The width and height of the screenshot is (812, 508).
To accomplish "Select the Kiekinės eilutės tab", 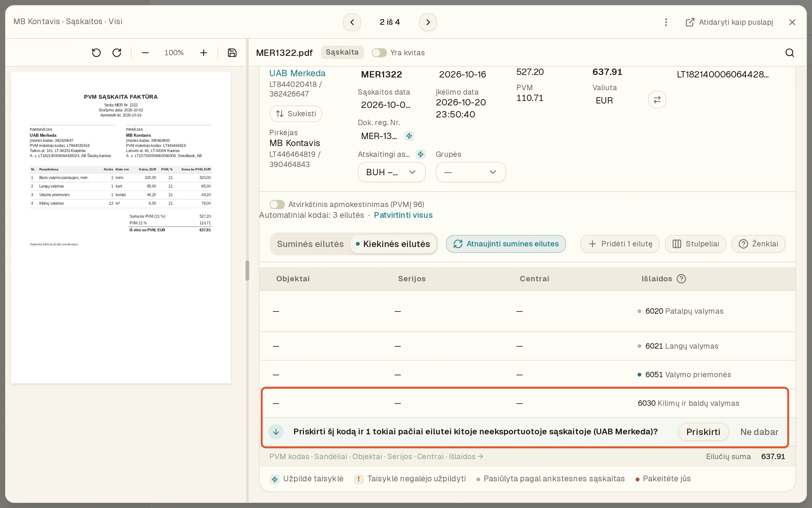I will point(393,244).
